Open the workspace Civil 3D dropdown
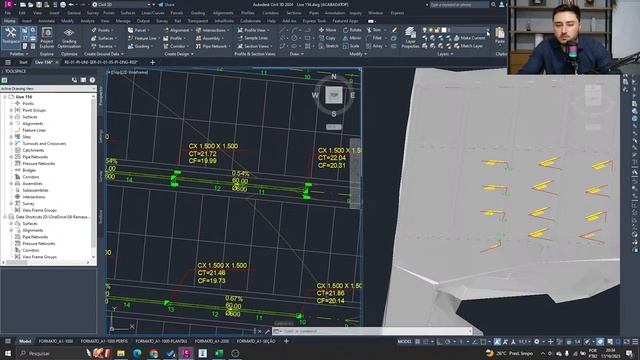The width and height of the screenshot is (640, 360). [x=122, y=4]
